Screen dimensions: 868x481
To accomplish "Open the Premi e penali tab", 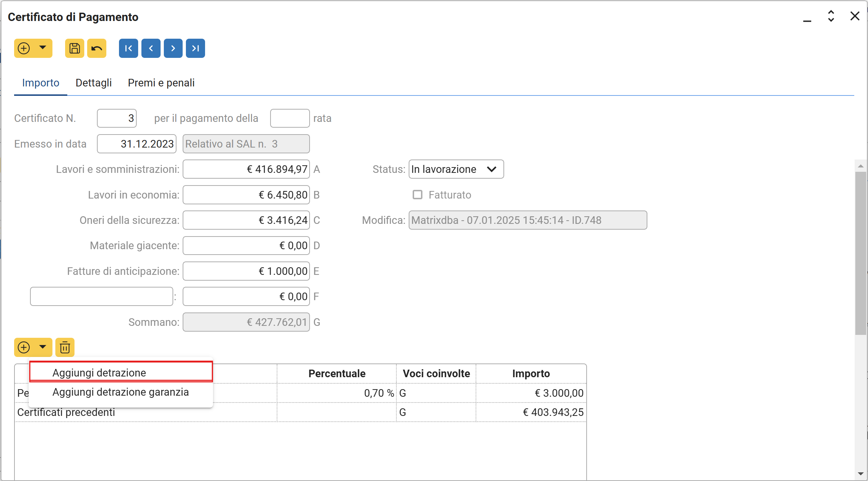I will (x=161, y=83).
